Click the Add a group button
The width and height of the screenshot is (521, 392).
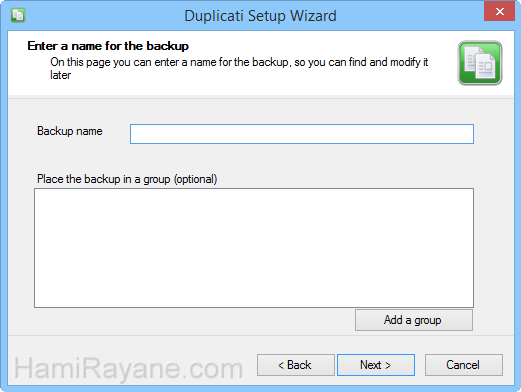tap(414, 320)
